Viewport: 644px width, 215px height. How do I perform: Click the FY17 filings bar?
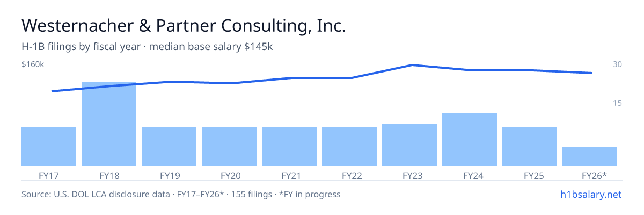pos(49,146)
